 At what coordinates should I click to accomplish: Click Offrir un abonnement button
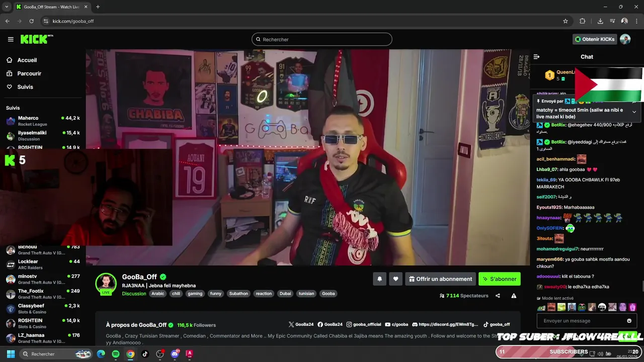click(x=440, y=279)
